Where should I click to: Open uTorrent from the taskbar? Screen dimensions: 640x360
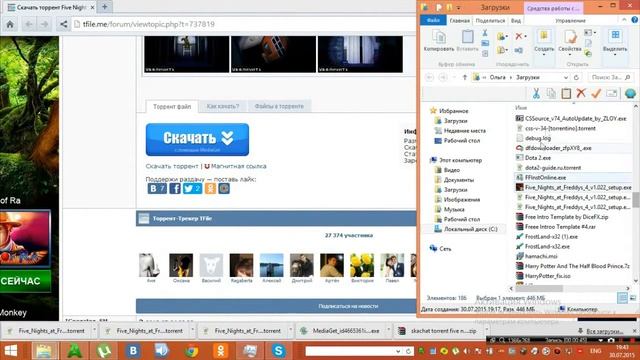click(103, 351)
